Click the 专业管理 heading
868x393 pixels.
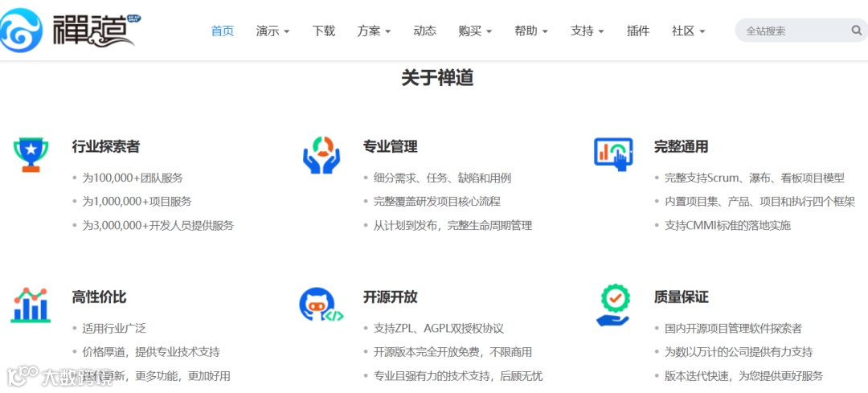pos(391,147)
